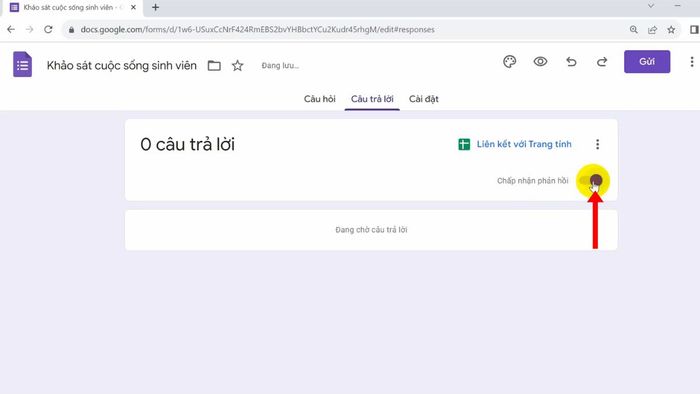Open the Cài đặt tab
Image resolution: width=700 pixels, height=394 pixels.
424,99
